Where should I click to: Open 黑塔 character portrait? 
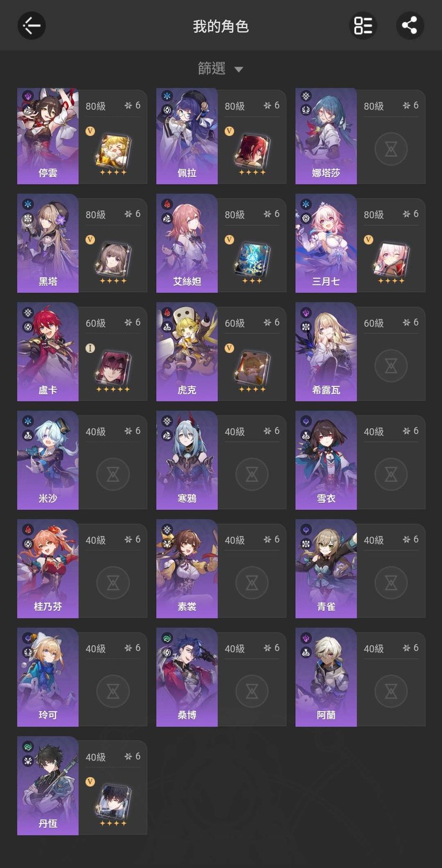(x=48, y=244)
